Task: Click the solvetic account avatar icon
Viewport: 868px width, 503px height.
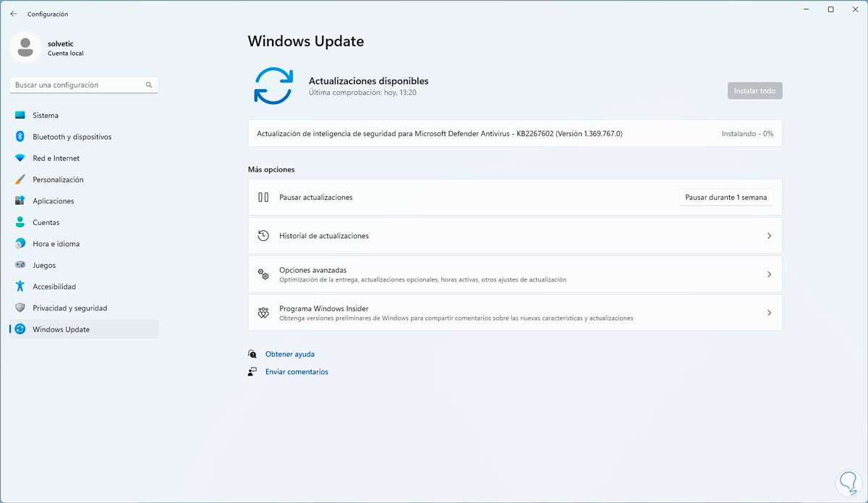Action: click(x=25, y=48)
